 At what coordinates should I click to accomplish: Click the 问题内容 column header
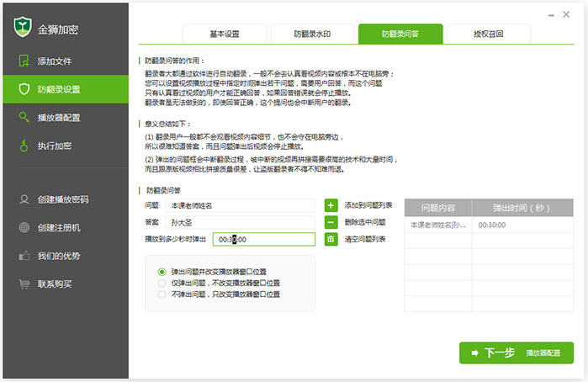(438, 208)
